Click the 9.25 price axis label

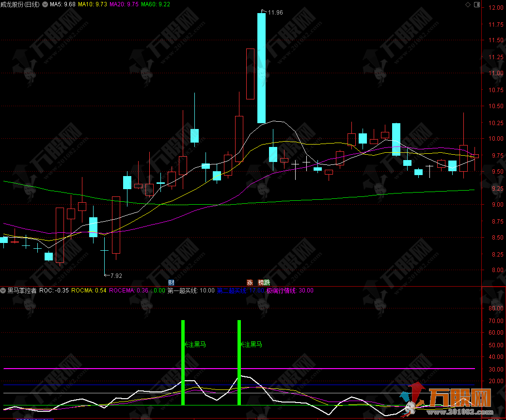tap(497, 189)
